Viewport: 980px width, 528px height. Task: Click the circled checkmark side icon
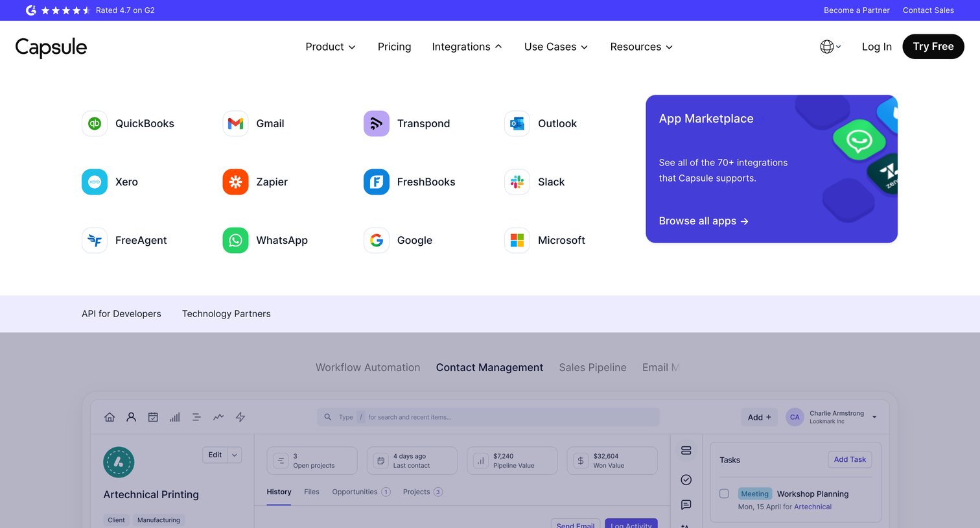click(686, 479)
